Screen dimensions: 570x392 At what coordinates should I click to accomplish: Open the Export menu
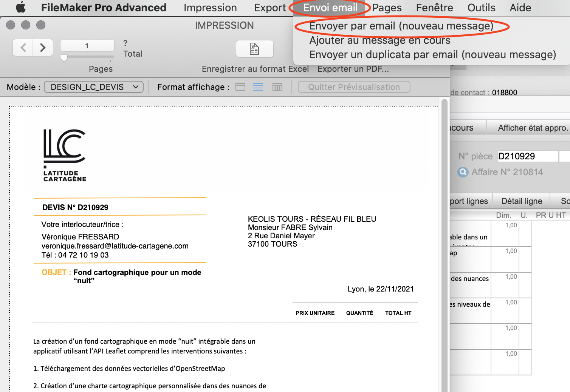tap(270, 8)
